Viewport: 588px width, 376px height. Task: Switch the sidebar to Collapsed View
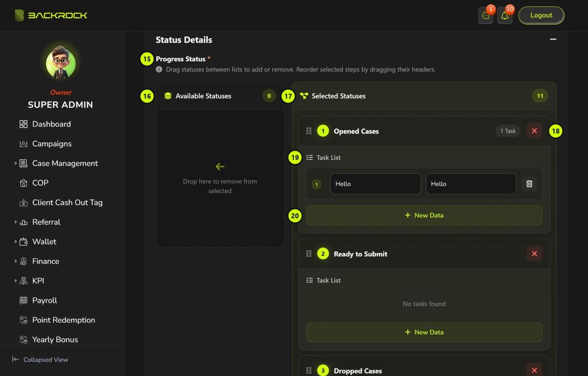40,359
